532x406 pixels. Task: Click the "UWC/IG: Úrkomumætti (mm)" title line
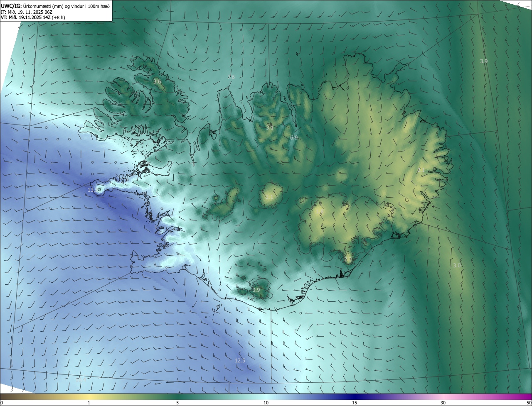point(56,6)
